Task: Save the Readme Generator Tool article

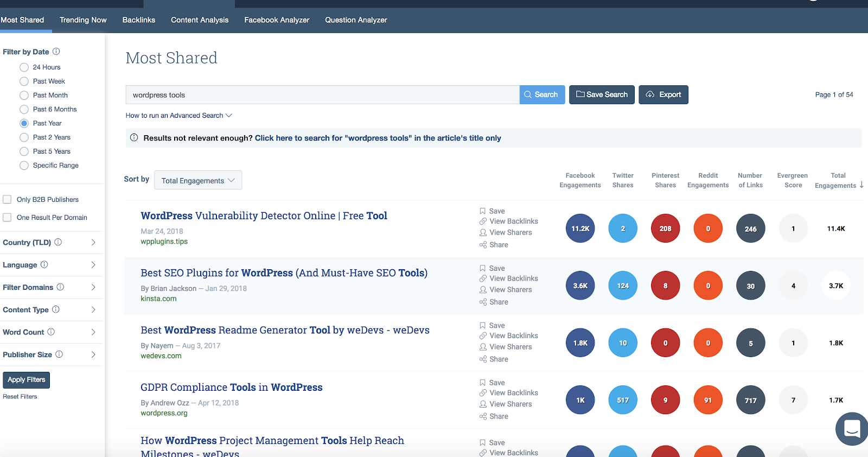Action: [x=492, y=326]
